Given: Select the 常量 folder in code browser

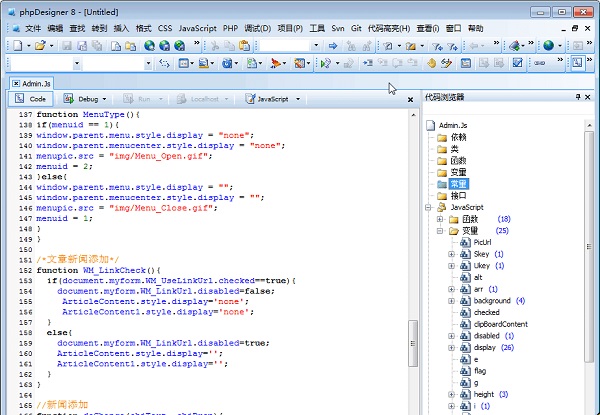Looking at the screenshot, I should pos(458,184).
